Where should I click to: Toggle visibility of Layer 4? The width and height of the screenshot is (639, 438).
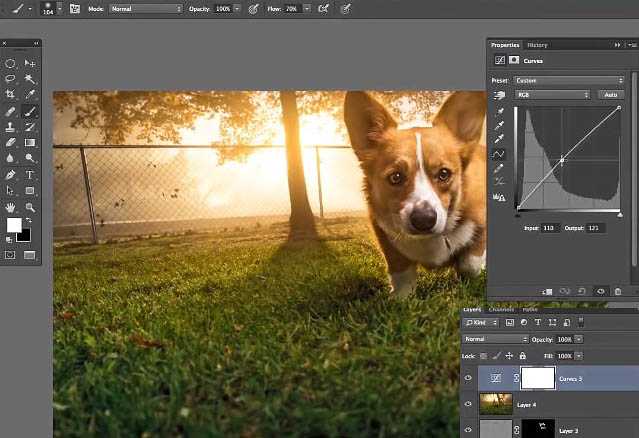click(x=470, y=404)
